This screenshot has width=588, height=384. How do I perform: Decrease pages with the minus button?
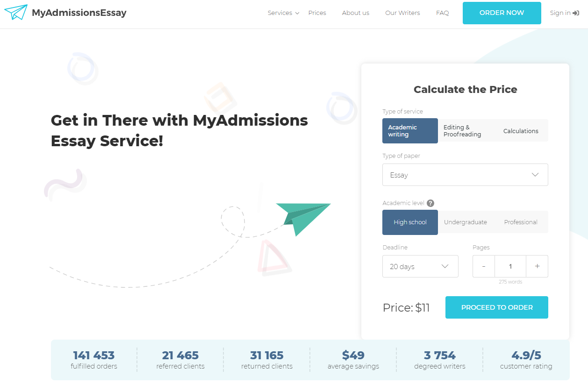point(484,266)
